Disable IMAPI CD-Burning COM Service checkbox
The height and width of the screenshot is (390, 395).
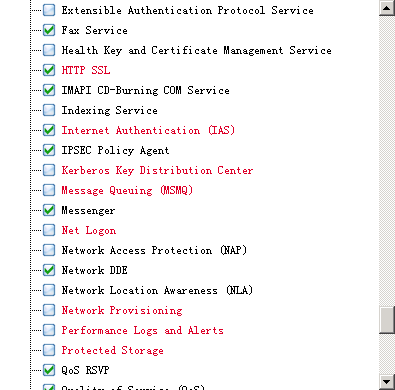pyautogui.click(x=49, y=90)
